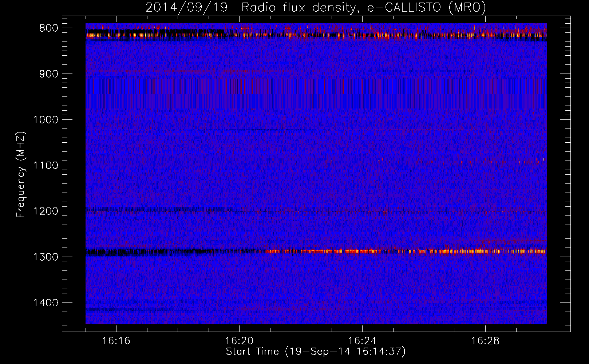Screen dimensions: 589x364
Task: Click the 1000 frequency tick label
Action: (x=46, y=120)
